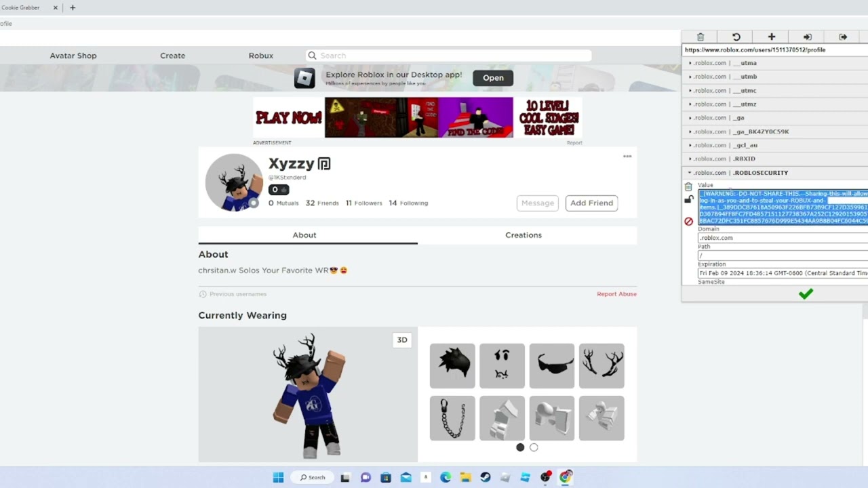Expand the _ga_BK4ZY0C59K cookie row
Image resolution: width=868 pixels, height=488 pixels.
[774, 131]
